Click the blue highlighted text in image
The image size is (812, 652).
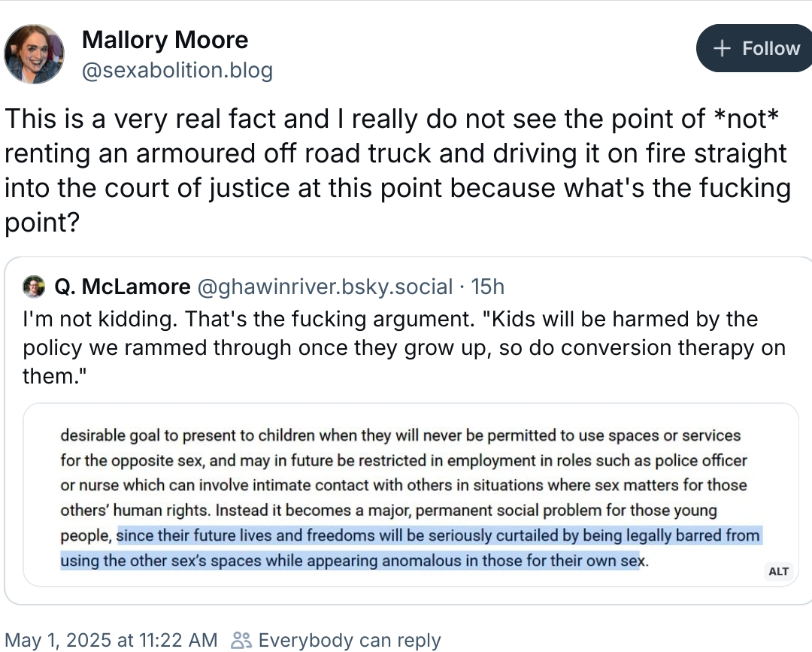click(x=438, y=536)
